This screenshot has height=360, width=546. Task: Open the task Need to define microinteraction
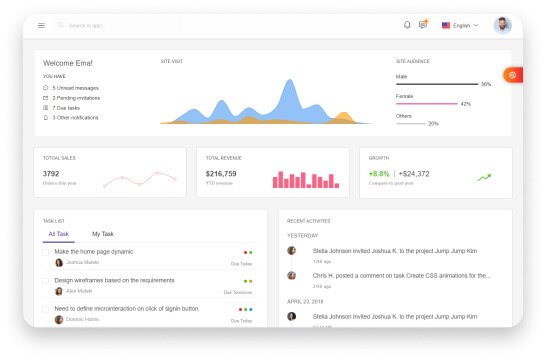click(126, 308)
